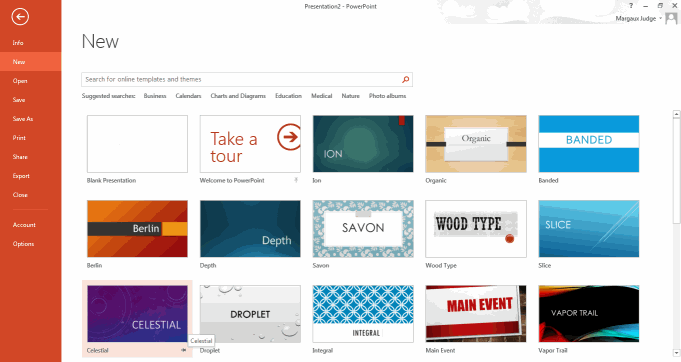681x362 pixels.
Task: Search suggested Business templates
Action: 155,96
